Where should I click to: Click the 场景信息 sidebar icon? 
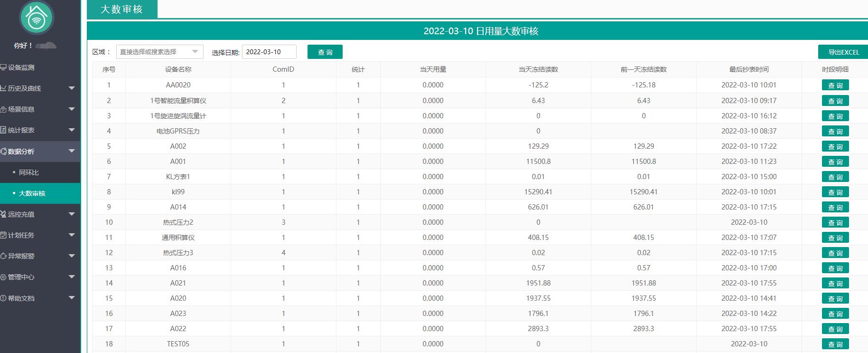coord(3,109)
